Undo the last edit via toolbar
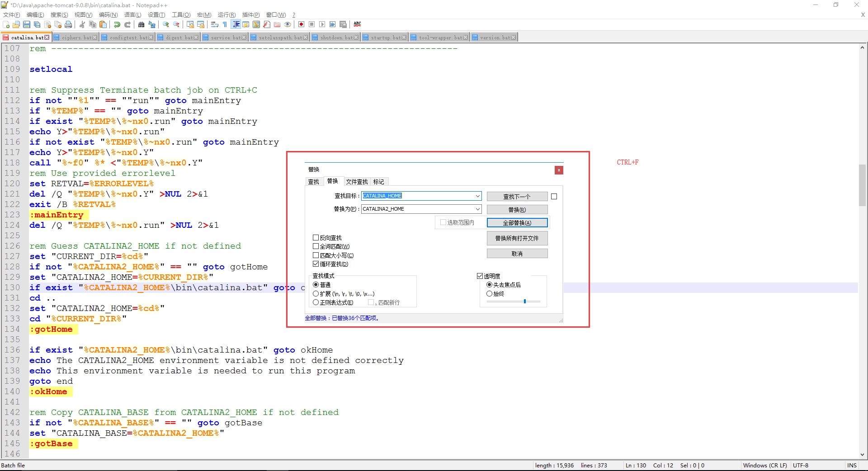The image size is (868, 471). tap(117, 24)
